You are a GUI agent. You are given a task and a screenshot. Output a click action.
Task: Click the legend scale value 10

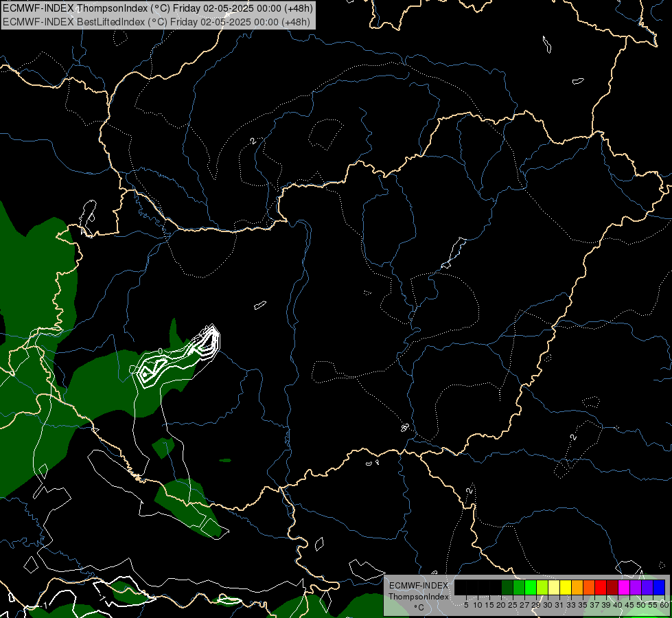coord(478,605)
